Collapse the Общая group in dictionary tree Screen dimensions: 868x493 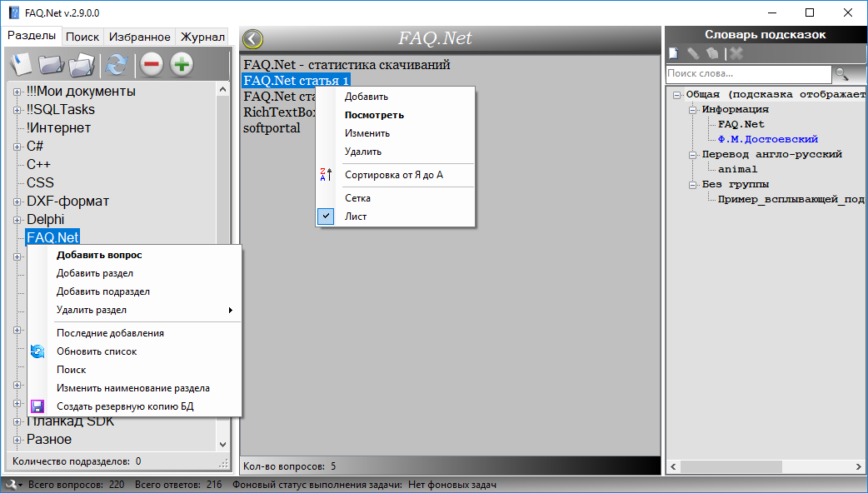pos(676,95)
